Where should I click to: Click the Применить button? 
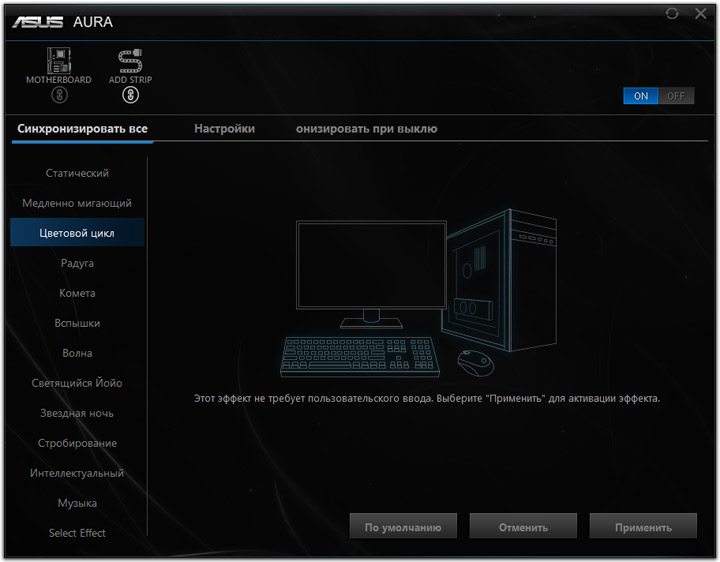[643, 527]
